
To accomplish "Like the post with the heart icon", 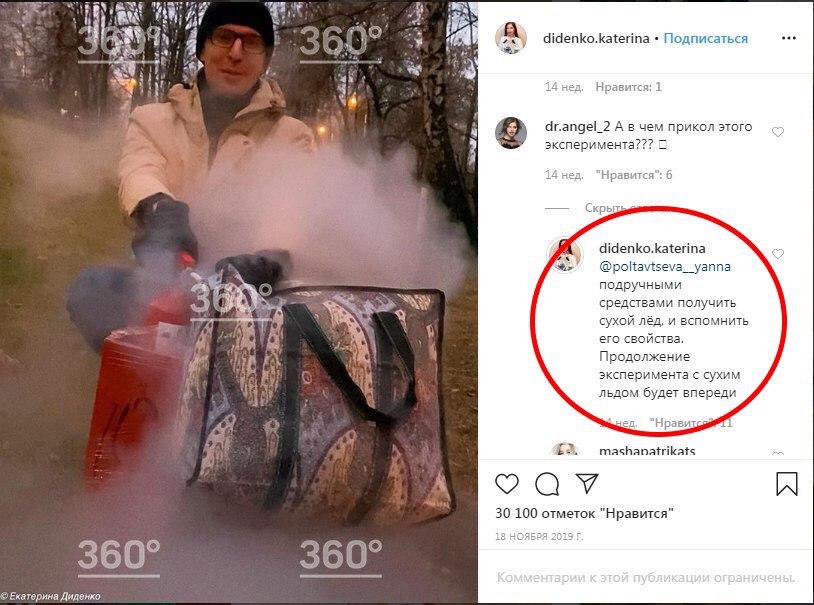I will click(x=507, y=483).
